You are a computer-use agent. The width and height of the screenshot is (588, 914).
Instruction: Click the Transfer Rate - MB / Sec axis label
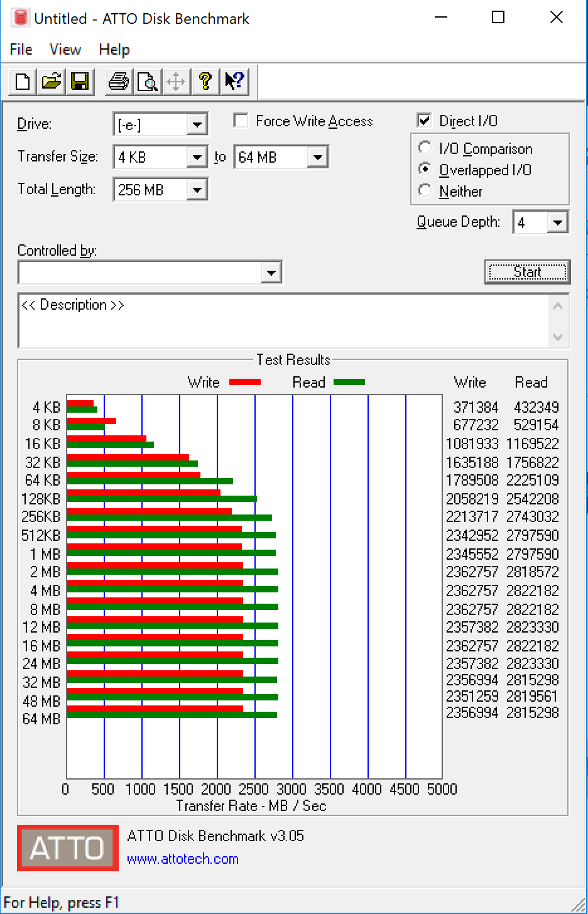point(251,805)
